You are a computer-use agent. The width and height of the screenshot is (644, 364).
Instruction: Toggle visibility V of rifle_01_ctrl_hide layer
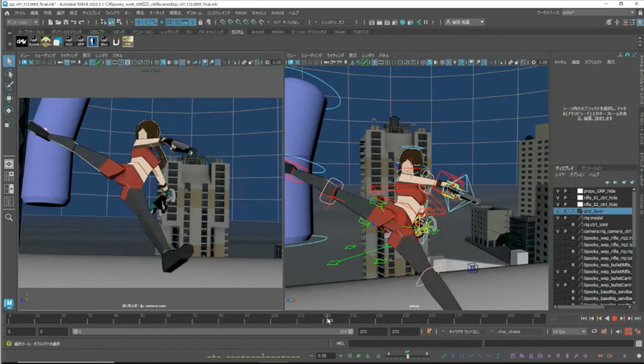coord(558,197)
